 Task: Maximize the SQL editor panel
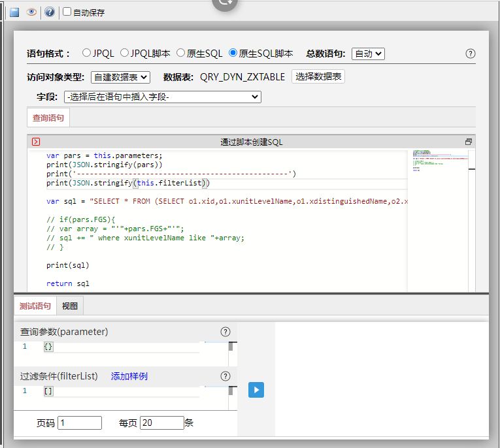(x=468, y=142)
